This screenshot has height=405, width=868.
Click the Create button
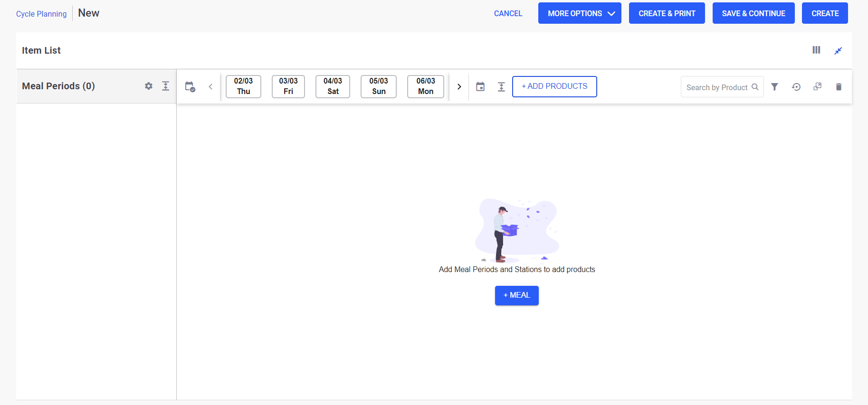pos(825,13)
